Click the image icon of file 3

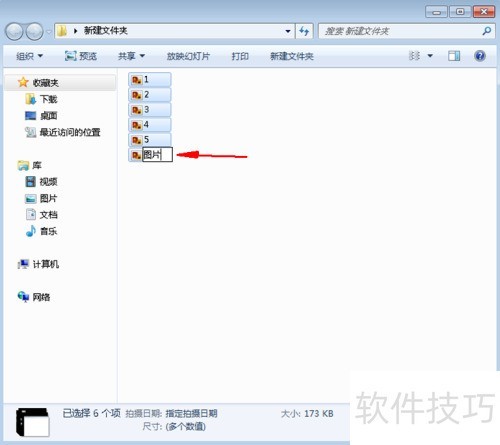tap(136, 110)
